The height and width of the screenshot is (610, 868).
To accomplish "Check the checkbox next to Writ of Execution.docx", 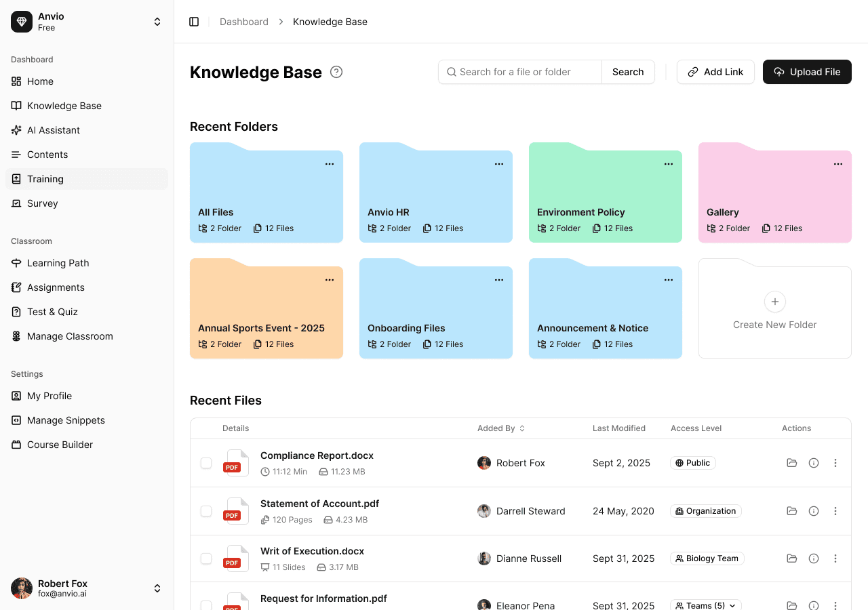I will 206,558.
